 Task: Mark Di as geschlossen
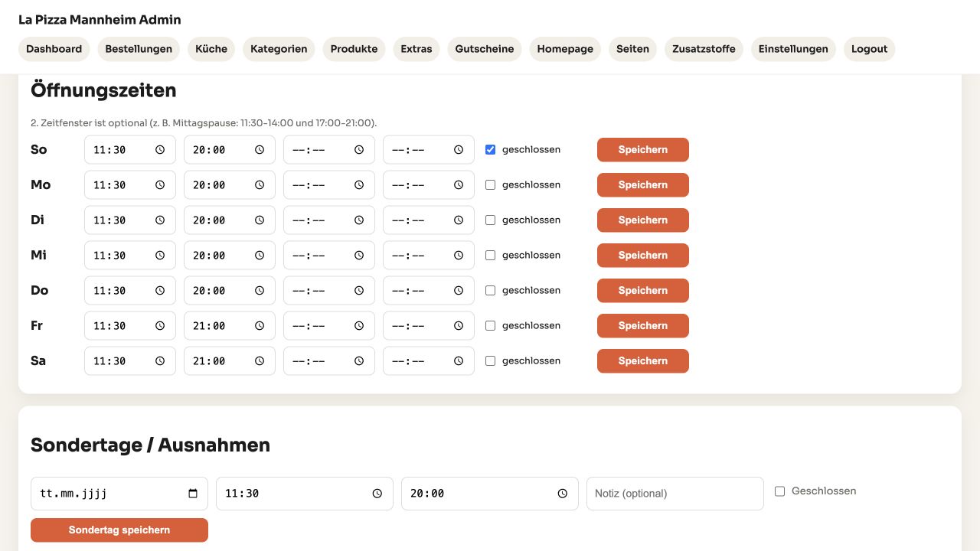pos(491,220)
